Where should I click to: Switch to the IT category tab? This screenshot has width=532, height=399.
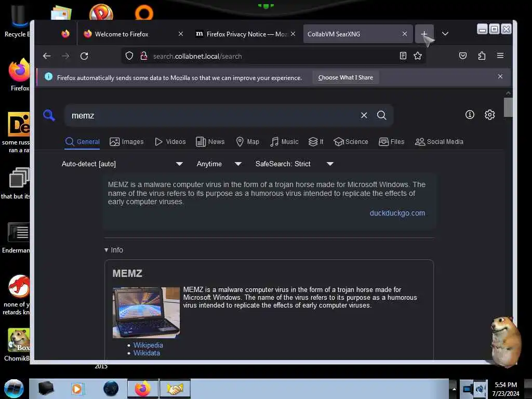(x=315, y=142)
